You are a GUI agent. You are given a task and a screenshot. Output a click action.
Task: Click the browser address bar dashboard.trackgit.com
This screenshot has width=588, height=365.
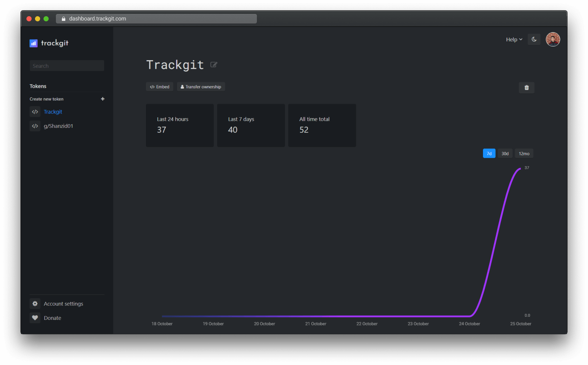tap(156, 19)
